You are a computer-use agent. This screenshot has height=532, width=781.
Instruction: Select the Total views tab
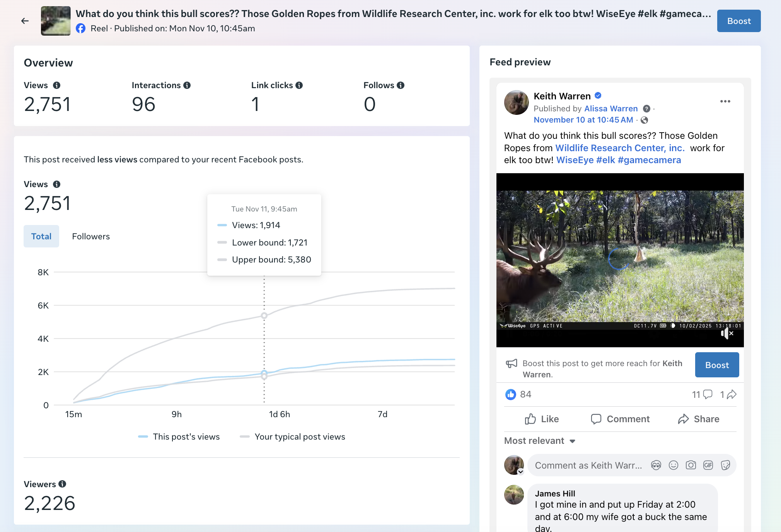click(x=41, y=236)
